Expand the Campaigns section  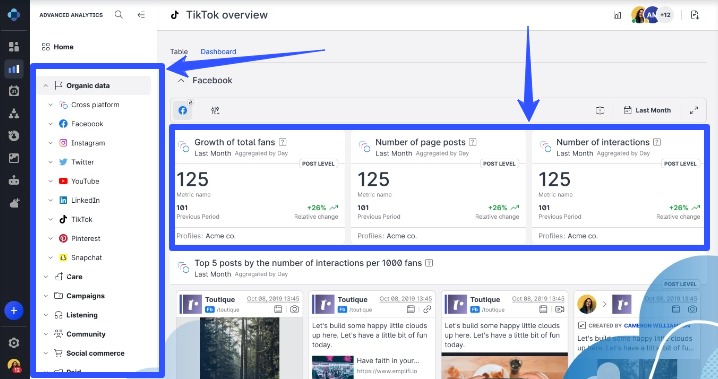tap(46, 296)
